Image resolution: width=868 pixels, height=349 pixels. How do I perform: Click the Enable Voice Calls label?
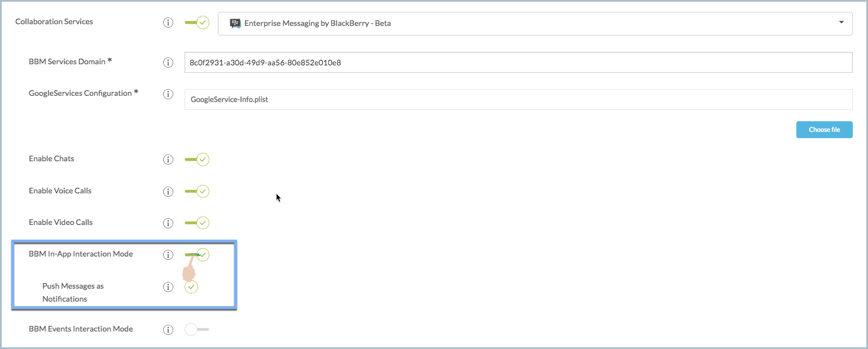(x=60, y=191)
